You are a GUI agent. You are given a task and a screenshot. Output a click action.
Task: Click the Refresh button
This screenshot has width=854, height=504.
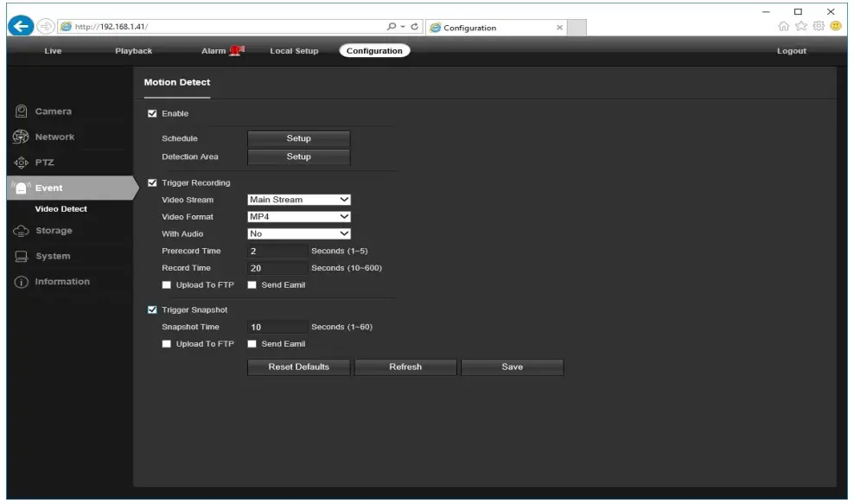pos(405,367)
